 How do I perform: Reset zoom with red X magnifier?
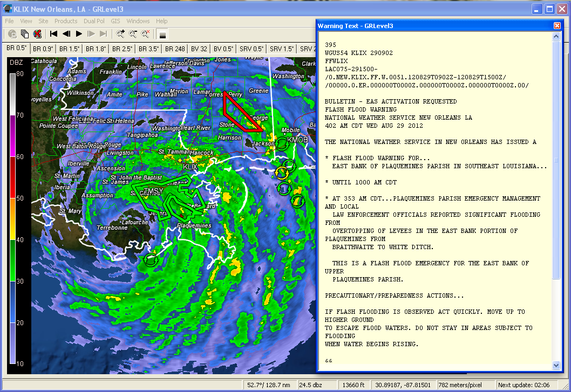click(145, 34)
